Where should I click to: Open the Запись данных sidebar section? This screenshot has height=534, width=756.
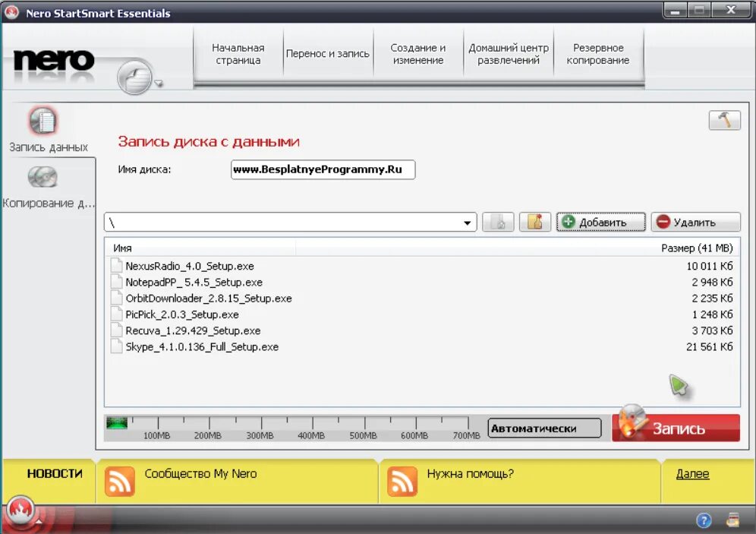pos(48,131)
